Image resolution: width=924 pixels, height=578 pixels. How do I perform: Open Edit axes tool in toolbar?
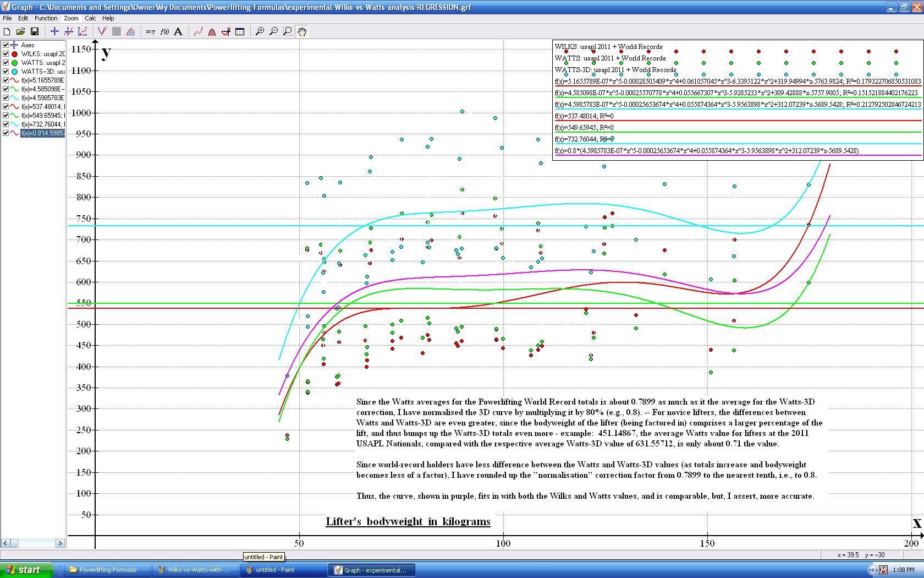[54, 31]
